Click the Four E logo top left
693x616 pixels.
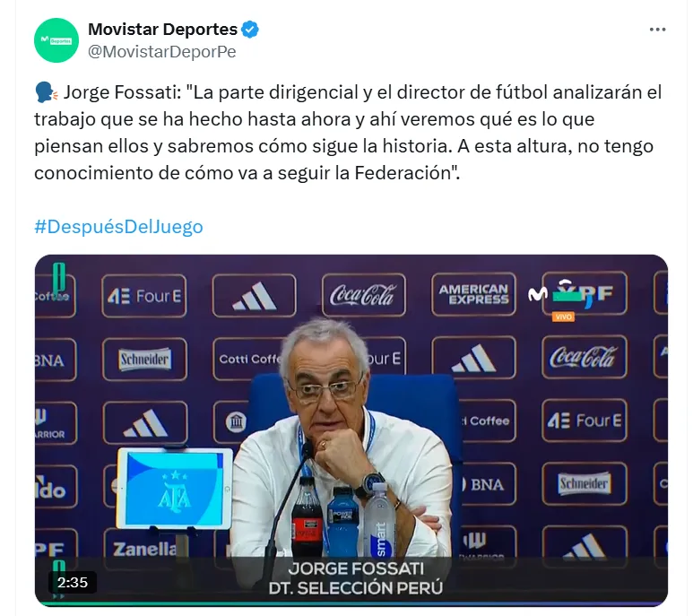pos(144,296)
